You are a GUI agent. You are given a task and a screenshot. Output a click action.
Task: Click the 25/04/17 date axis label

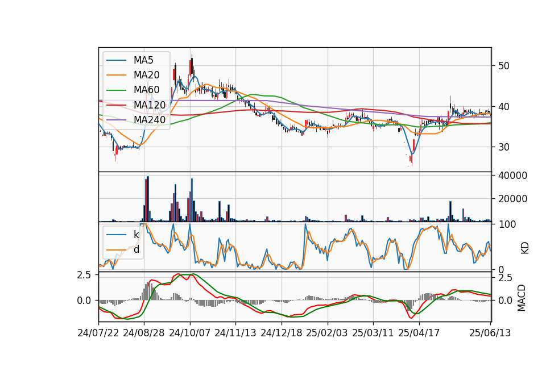tap(419, 333)
